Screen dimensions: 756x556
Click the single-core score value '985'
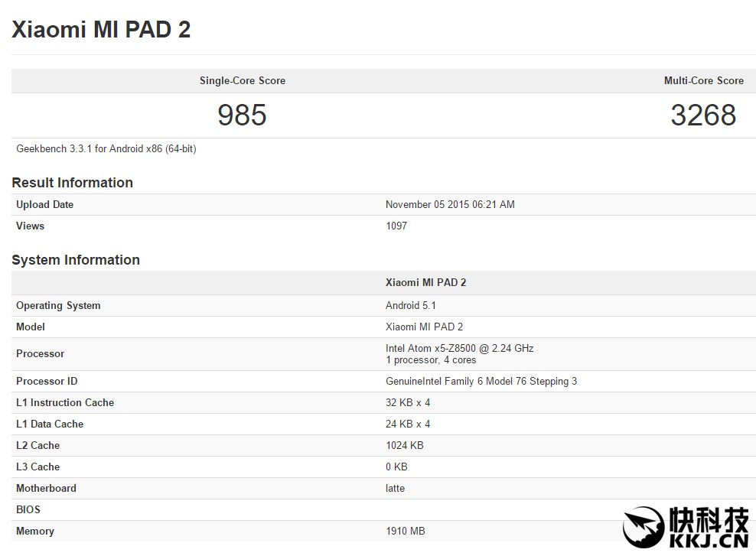(x=242, y=115)
